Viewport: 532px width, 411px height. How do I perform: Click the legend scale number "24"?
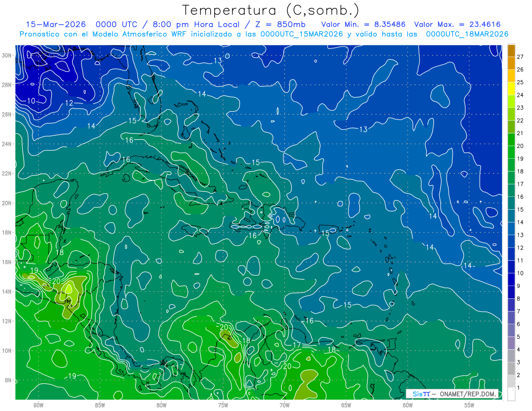tap(520, 95)
